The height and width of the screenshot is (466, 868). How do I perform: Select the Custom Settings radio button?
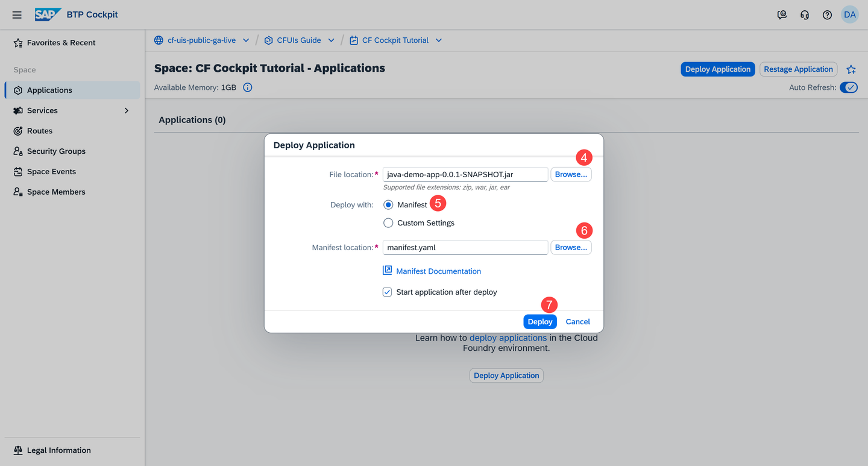(x=388, y=223)
